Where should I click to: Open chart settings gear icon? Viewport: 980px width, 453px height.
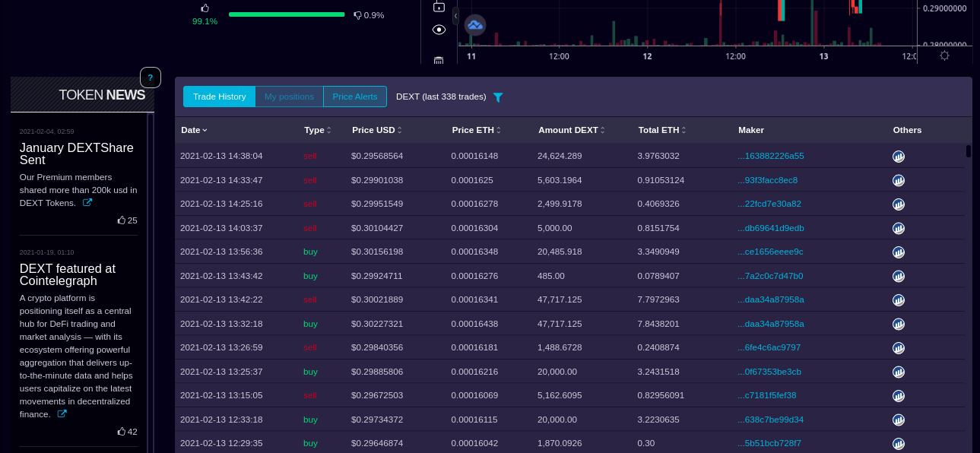[x=944, y=55]
